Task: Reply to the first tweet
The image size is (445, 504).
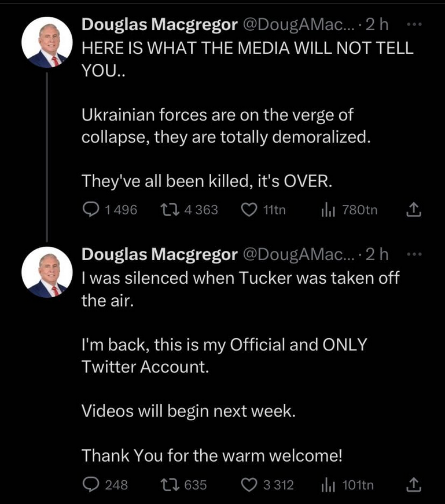Action: 93,210
